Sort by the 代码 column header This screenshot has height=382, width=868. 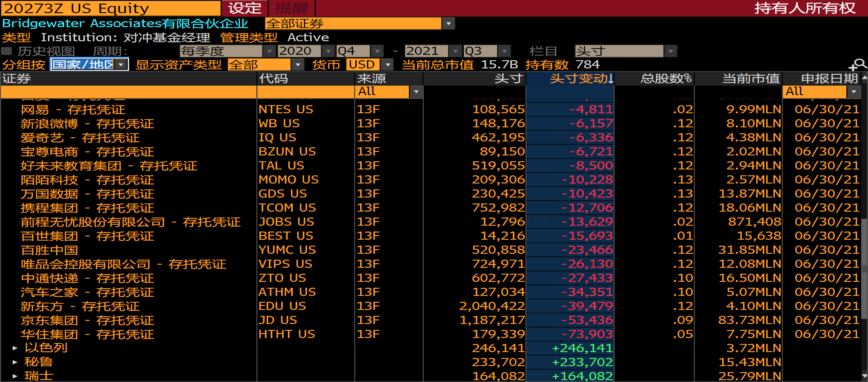tap(306, 79)
